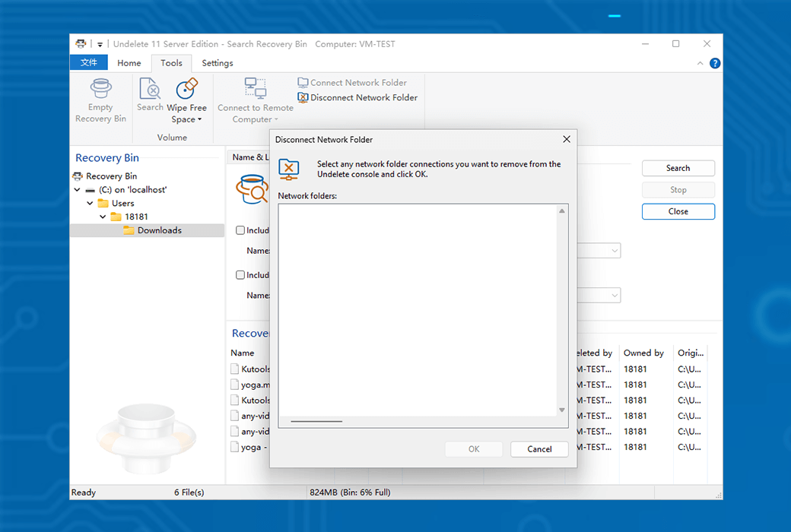Open the Wipe Free Space dropdown arrow
Viewport: 791px width, 532px height.
200,120
